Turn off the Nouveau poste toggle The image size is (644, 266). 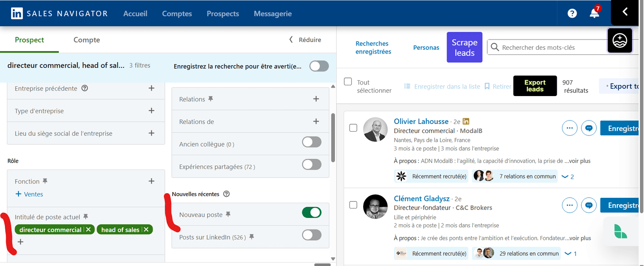(x=312, y=212)
